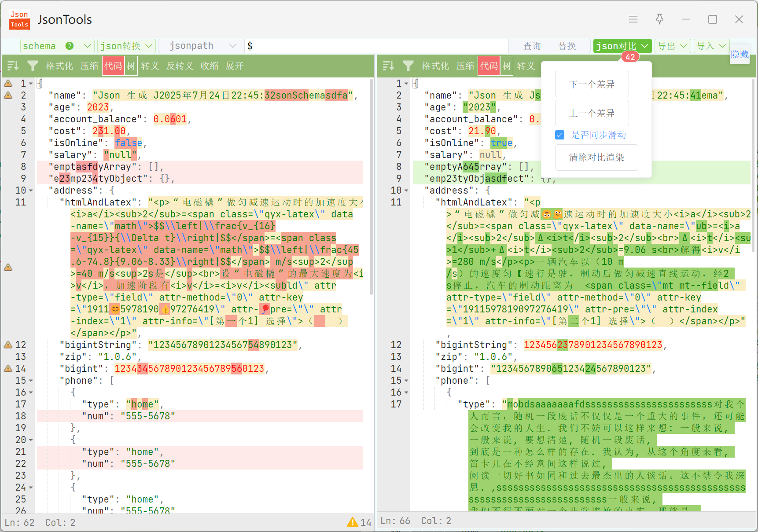Toggle right editor 树 view

(507, 66)
